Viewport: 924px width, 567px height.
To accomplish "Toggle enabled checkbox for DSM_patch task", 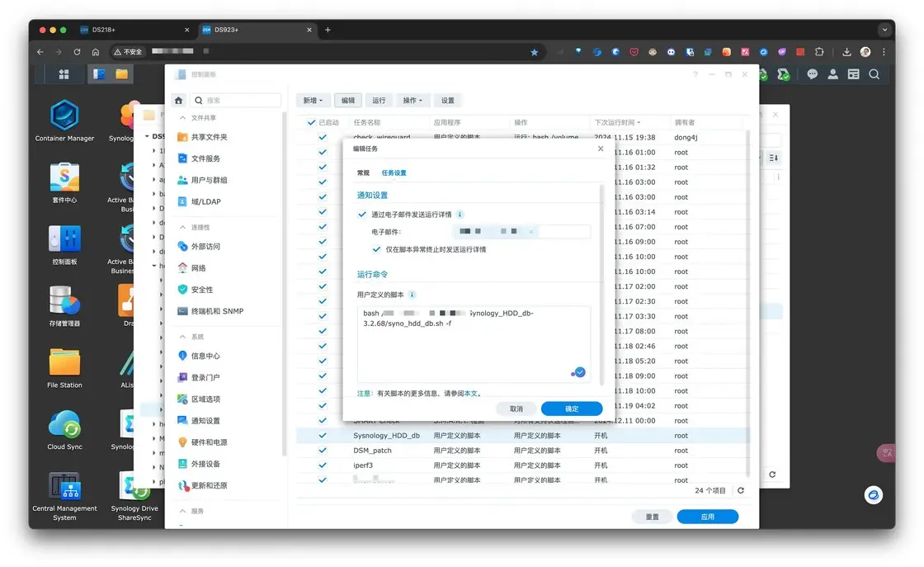I will (x=323, y=451).
